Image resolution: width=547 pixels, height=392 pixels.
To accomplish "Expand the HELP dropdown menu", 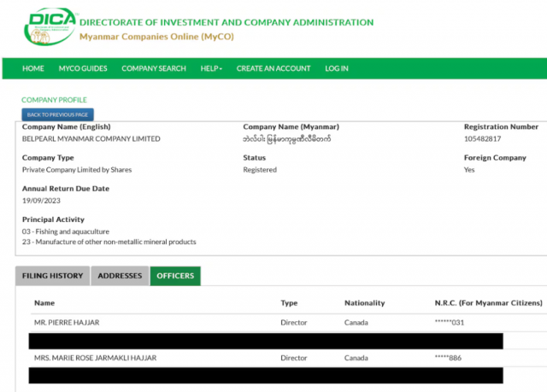I will click(211, 68).
